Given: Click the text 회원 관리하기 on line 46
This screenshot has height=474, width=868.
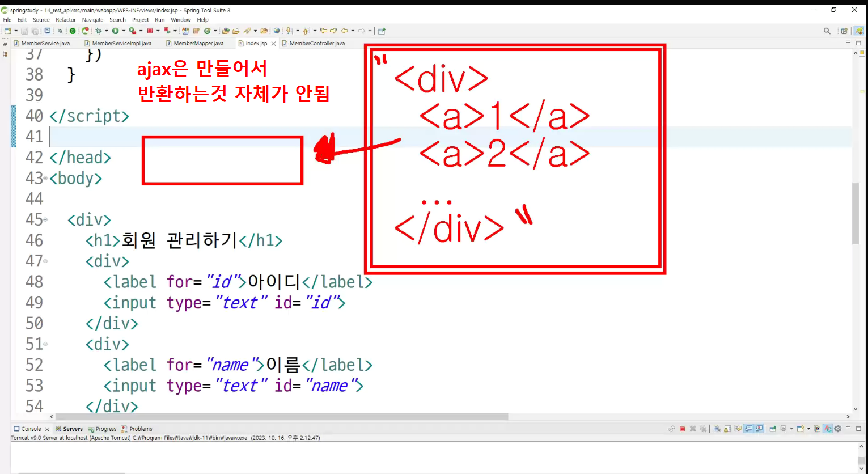Looking at the screenshot, I should click(x=179, y=240).
